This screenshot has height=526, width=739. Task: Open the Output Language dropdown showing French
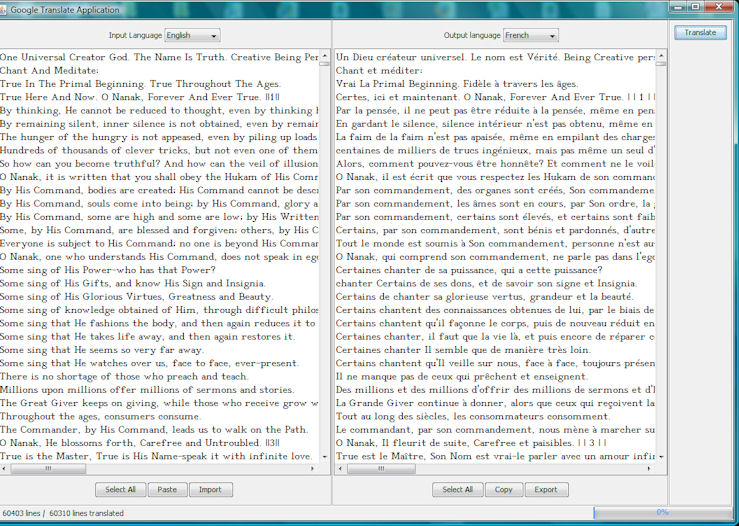click(530, 35)
